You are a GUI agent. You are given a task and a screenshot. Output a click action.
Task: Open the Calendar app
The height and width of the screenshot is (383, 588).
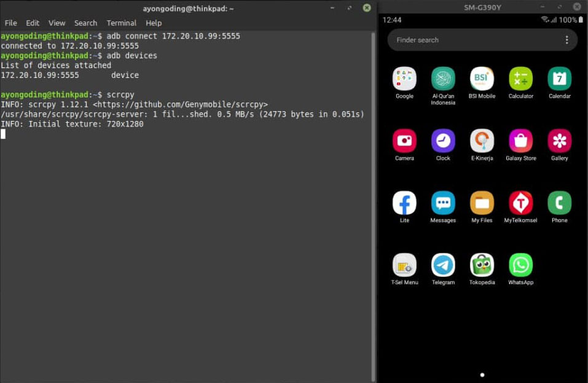(x=560, y=79)
